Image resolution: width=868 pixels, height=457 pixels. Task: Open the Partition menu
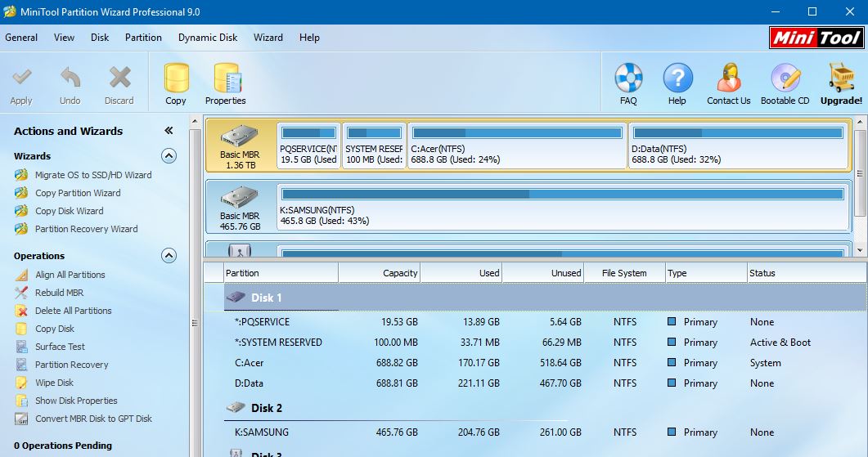(143, 38)
